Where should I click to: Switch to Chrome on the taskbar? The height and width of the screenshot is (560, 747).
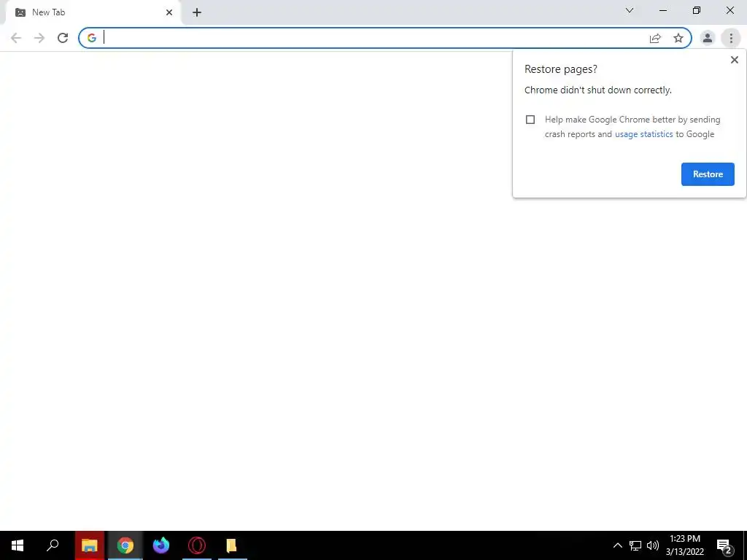(x=125, y=545)
